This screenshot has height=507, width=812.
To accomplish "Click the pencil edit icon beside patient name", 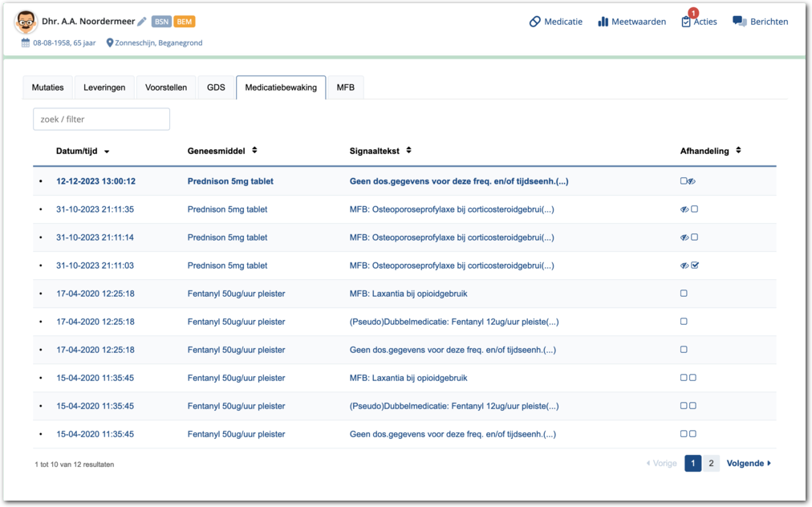I will (x=142, y=22).
